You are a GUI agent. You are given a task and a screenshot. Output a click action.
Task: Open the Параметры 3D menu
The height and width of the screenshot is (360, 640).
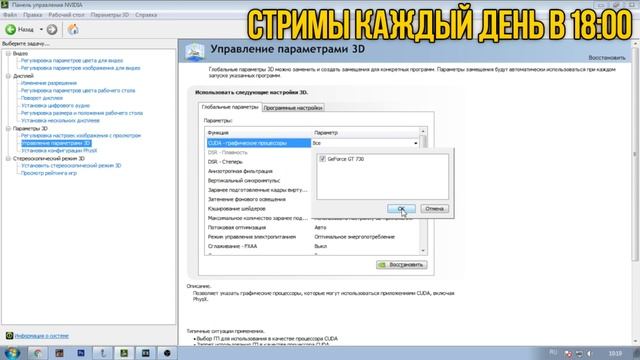pos(109,15)
